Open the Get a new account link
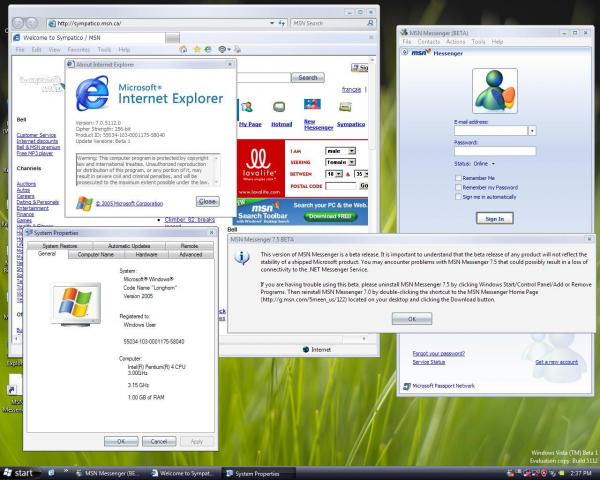 [556, 362]
